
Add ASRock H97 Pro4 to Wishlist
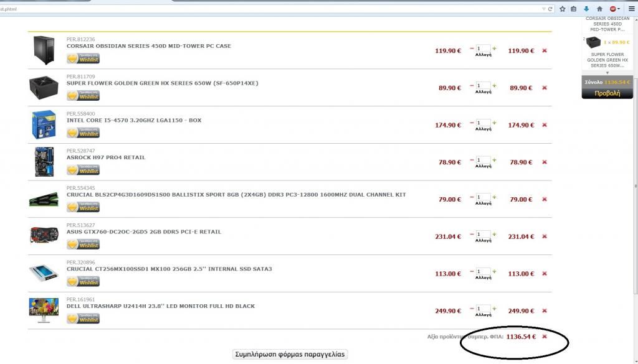point(83,170)
